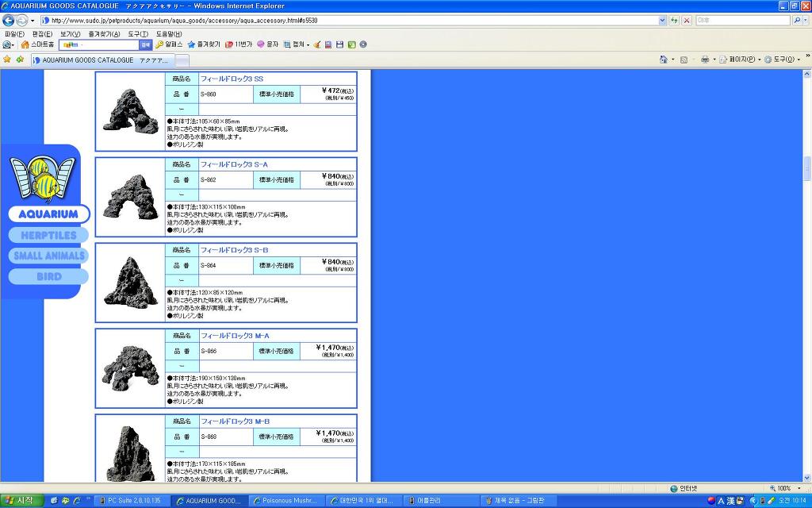
Task: Click the browser Forward arrow button
Action: point(21,20)
